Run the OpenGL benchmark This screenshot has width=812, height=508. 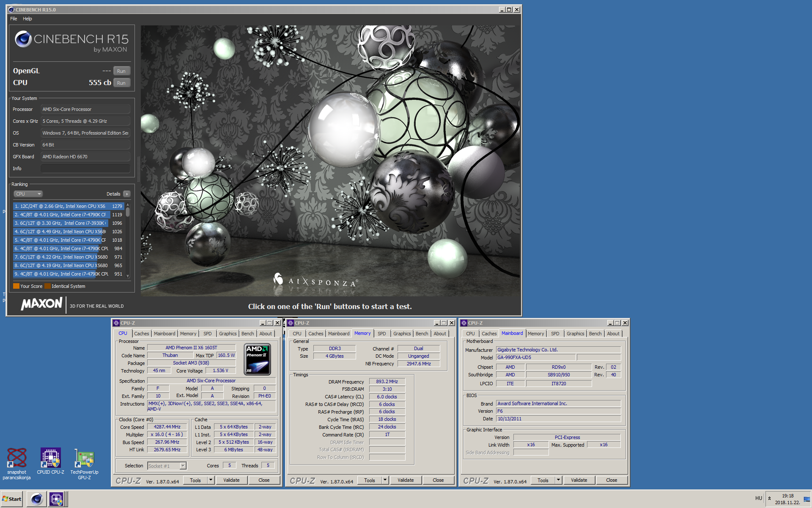pyautogui.click(x=121, y=71)
